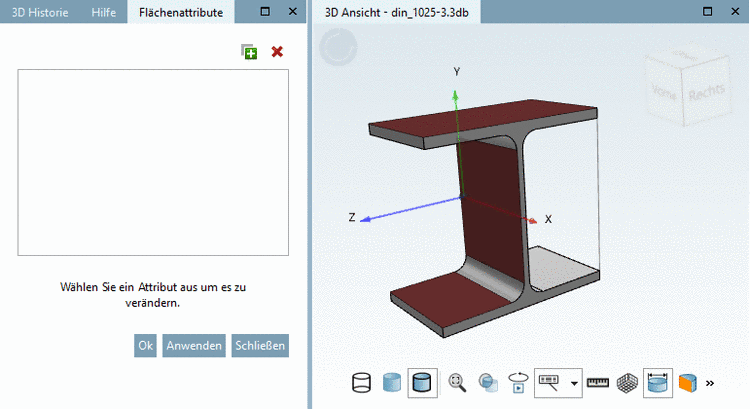Close the Flächenattribute panel
The width and height of the screenshot is (750, 409).
pyautogui.click(x=293, y=11)
